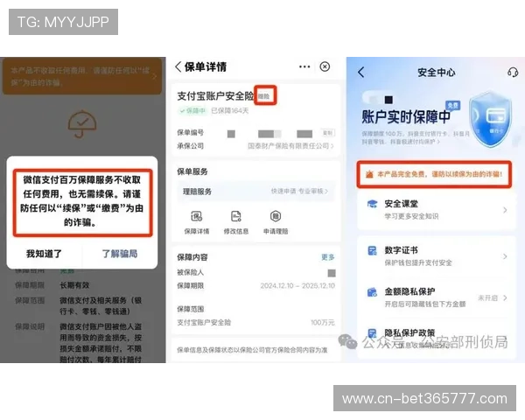Tap the 申请理赔 icon
The image size is (525, 420).
click(x=276, y=222)
